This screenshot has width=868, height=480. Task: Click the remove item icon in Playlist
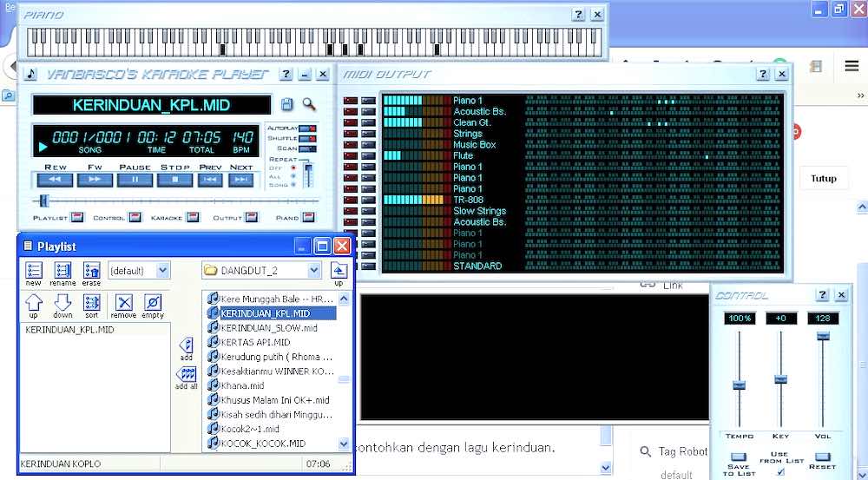(123, 302)
